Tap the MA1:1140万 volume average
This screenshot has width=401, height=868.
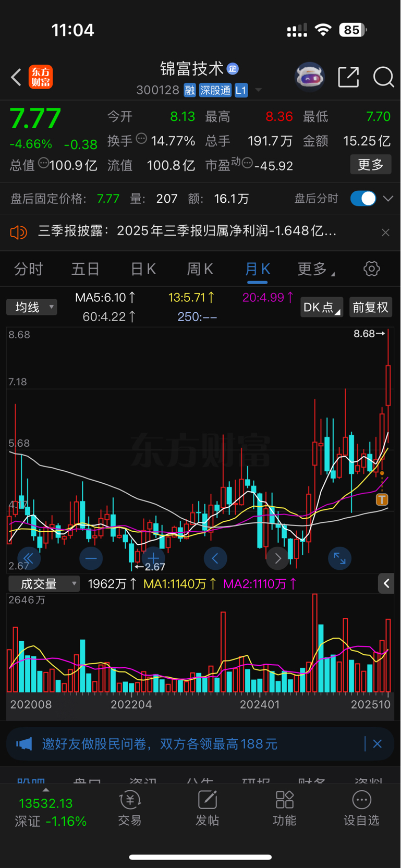pos(180,584)
